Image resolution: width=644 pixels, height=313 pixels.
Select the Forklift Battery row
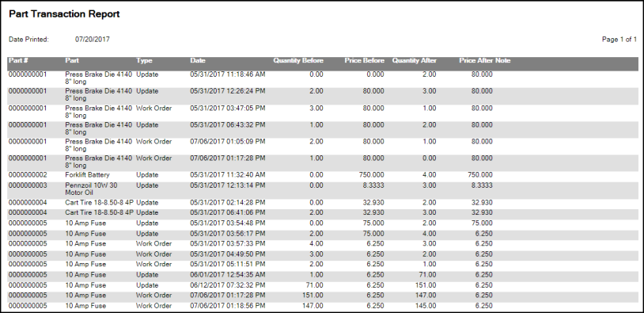(323, 175)
